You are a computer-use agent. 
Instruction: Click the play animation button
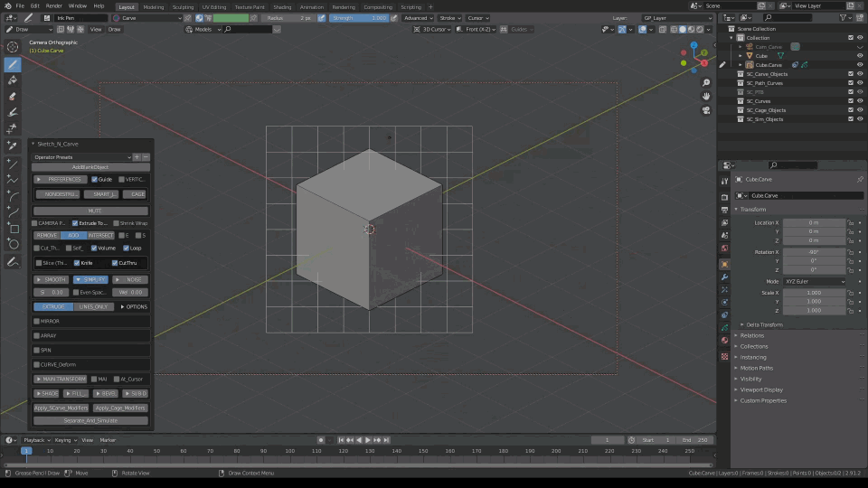(x=368, y=440)
